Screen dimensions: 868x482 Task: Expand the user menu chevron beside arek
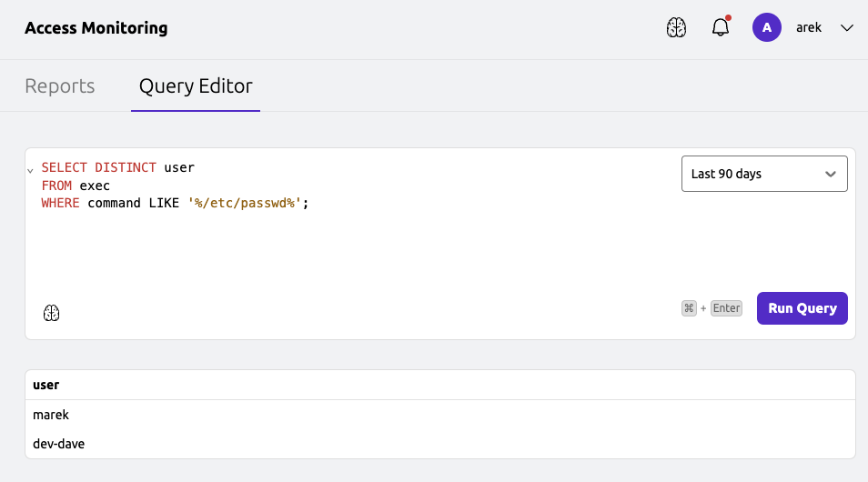(846, 28)
